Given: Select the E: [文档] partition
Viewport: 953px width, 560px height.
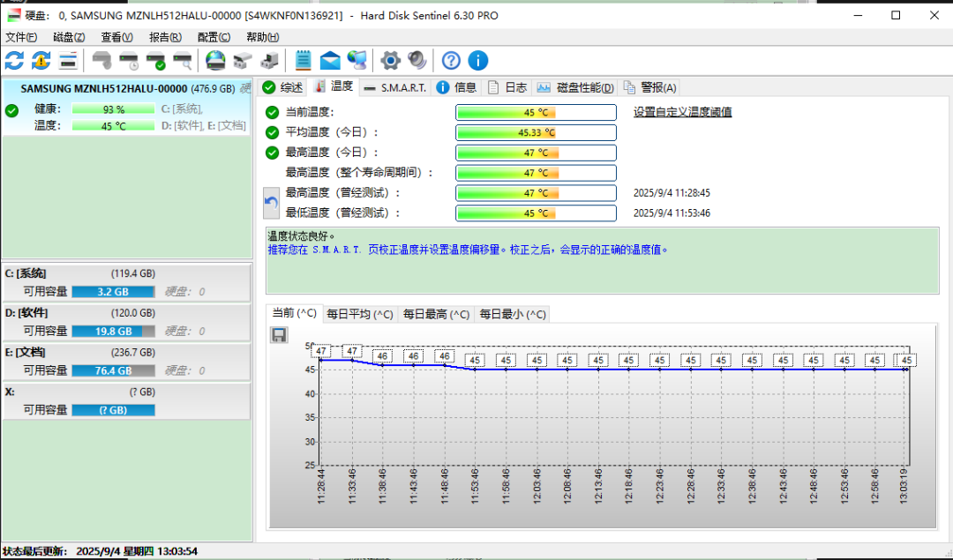Looking at the screenshot, I should coord(126,362).
